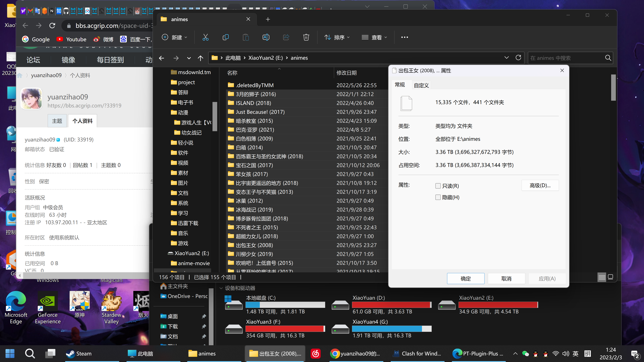Click 高级(D)... button in properties dialog
The width and height of the screenshot is (644, 362).
(x=540, y=185)
